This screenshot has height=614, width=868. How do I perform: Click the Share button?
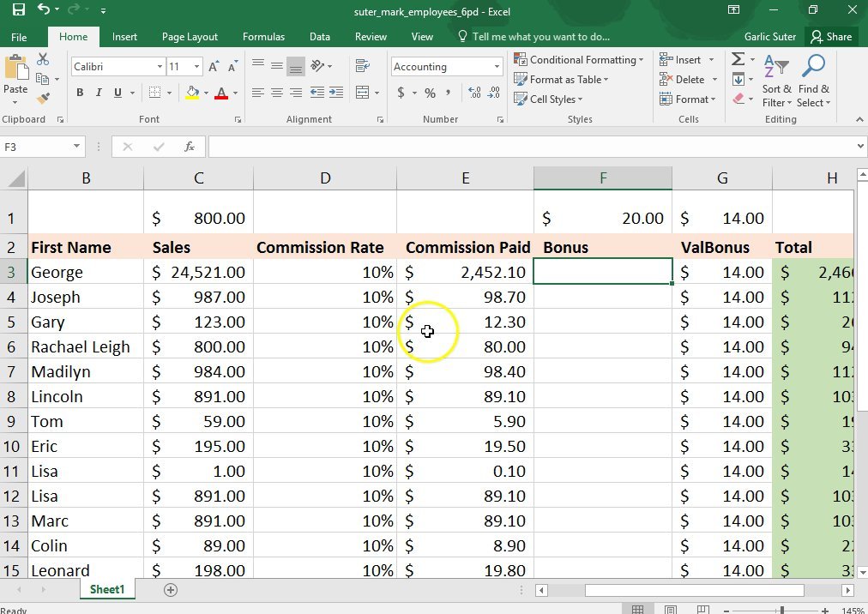[831, 37]
